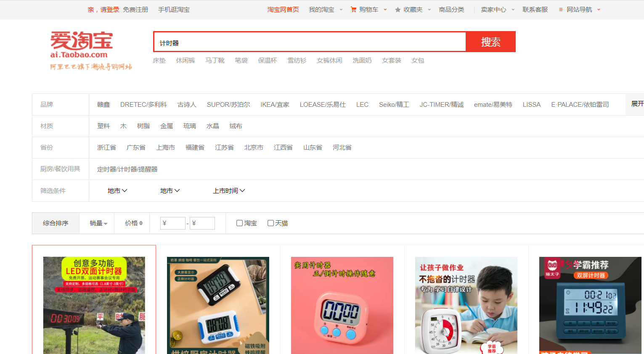Sort results by 销量
644x354 pixels.
(x=98, y=223)
